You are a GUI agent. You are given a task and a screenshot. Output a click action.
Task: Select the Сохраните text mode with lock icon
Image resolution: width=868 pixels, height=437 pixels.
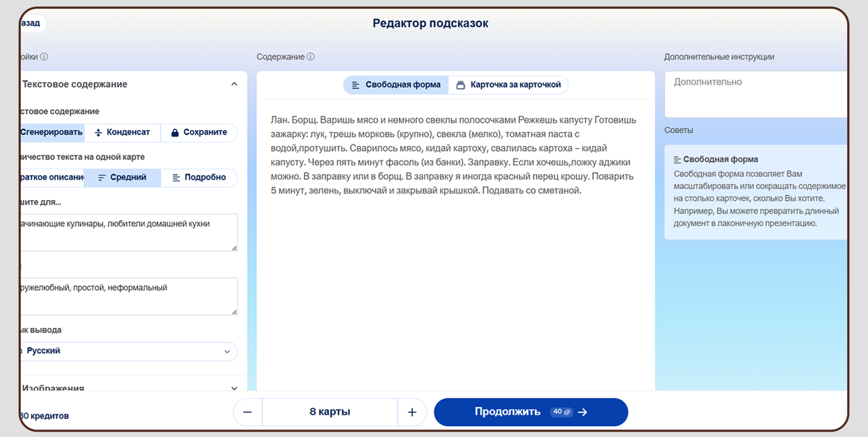point(199,132)
